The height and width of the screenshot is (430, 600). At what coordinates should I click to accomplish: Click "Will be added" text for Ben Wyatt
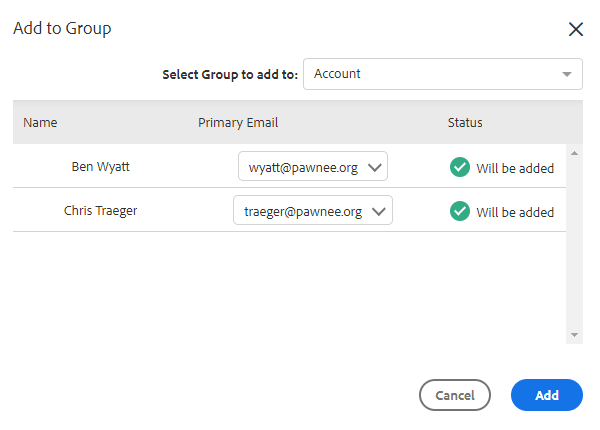[515, 168]
